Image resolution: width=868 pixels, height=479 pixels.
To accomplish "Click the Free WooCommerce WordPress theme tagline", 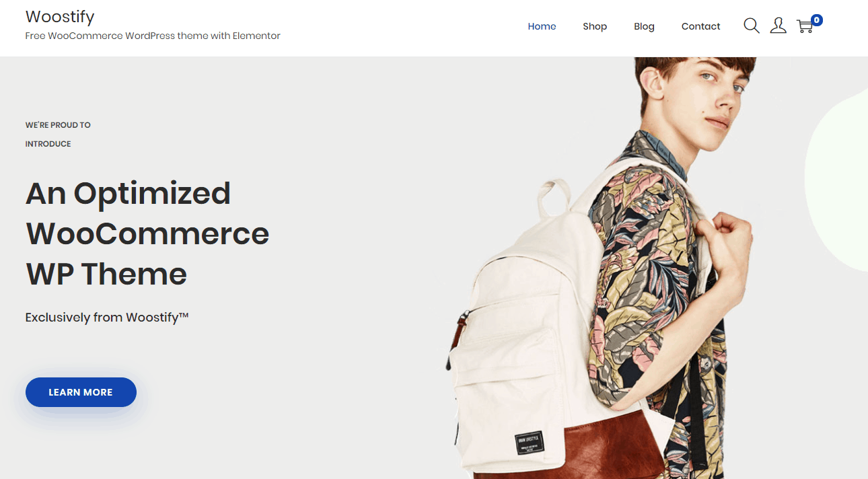I will click(x=153, y=36).
